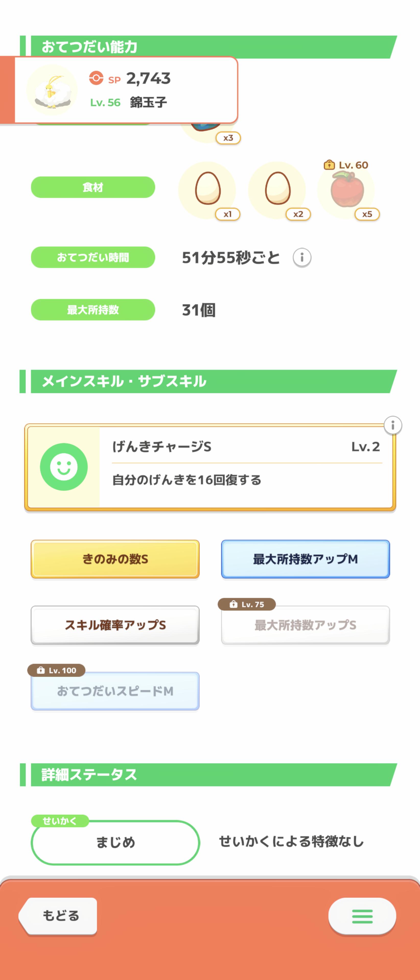Tap the info icon beside おてつだい時間
The image size is (420, 980).
301,258
